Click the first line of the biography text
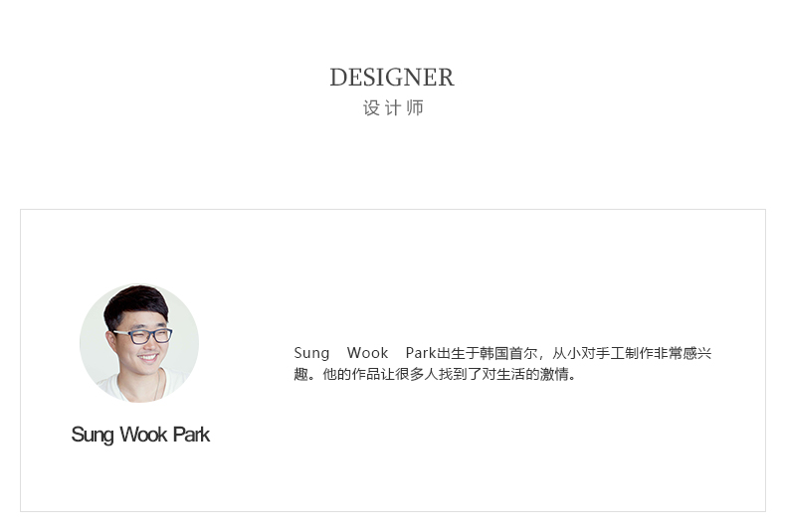Viewport: 786px width, 532px height. [502, 353]
